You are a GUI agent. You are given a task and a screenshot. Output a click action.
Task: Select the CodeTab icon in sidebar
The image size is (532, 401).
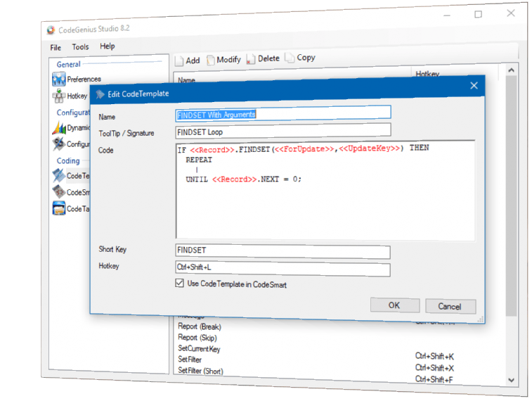(x=59, y=208)
